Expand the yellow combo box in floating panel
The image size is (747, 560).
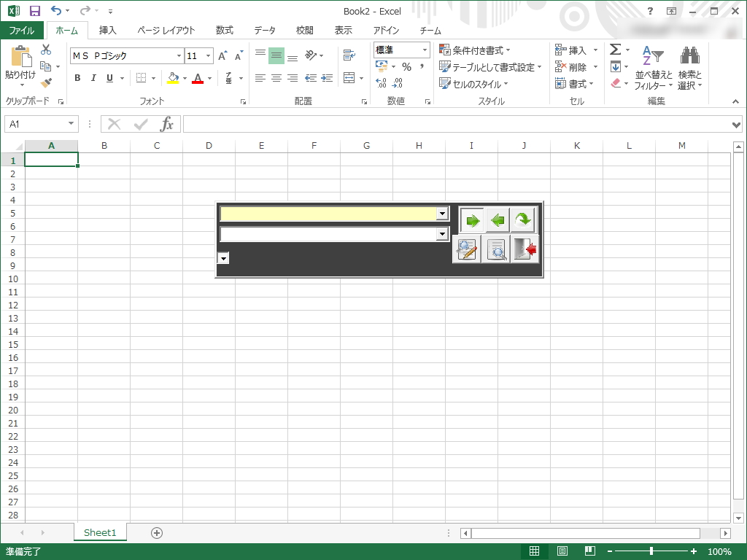(442, 214)
